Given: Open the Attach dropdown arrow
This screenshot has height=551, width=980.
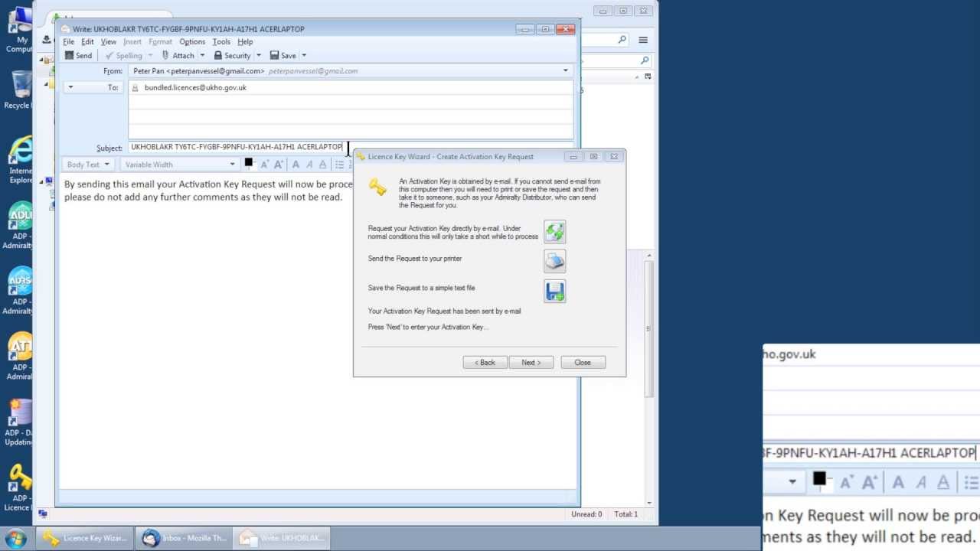Looking at the screenshot, I should tap(202, 55).
